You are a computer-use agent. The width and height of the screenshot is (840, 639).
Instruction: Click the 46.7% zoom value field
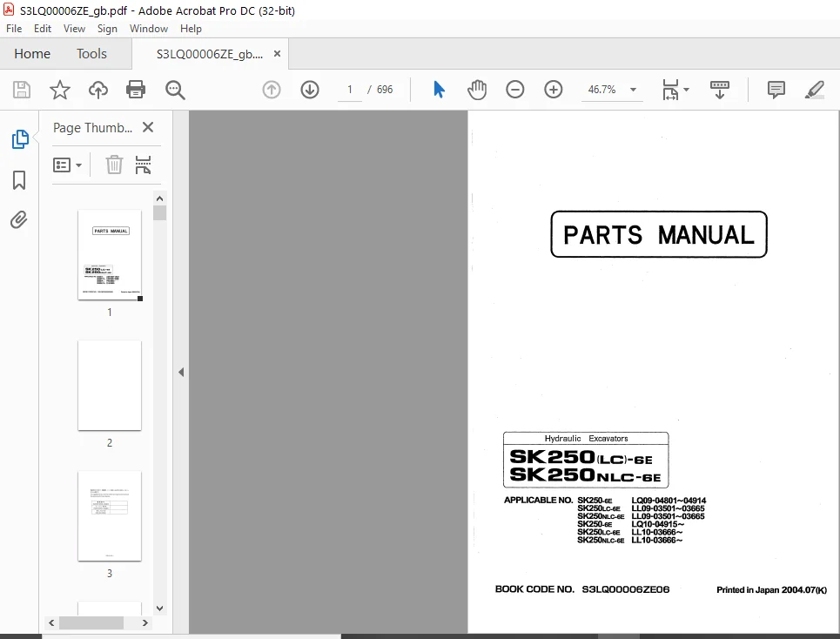pos(602,90)
